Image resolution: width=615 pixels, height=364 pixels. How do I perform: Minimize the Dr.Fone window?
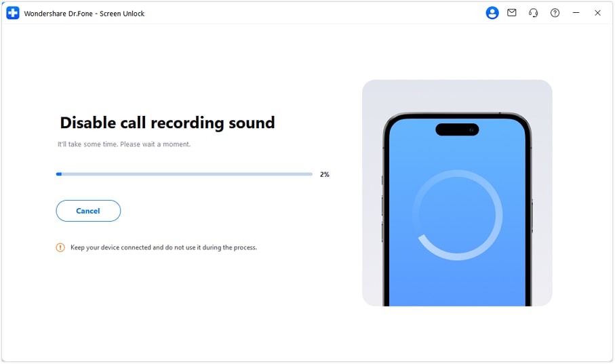[x=576, y=13]
